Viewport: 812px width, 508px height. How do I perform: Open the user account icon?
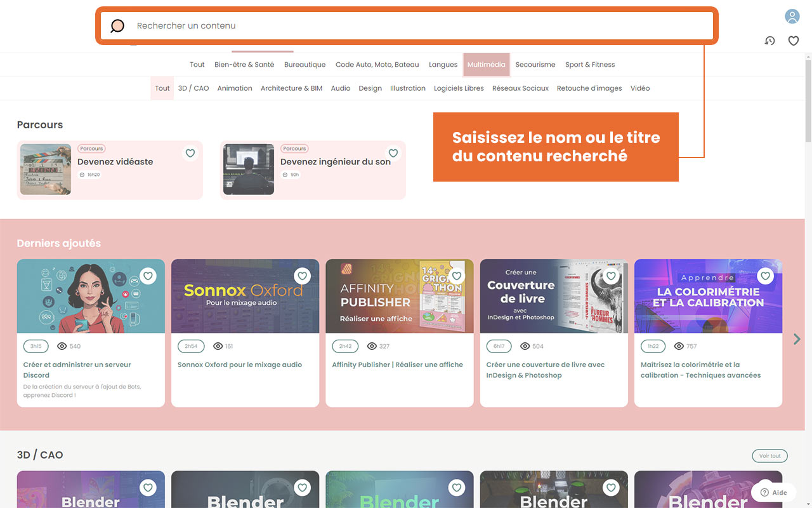pos(792,16)
